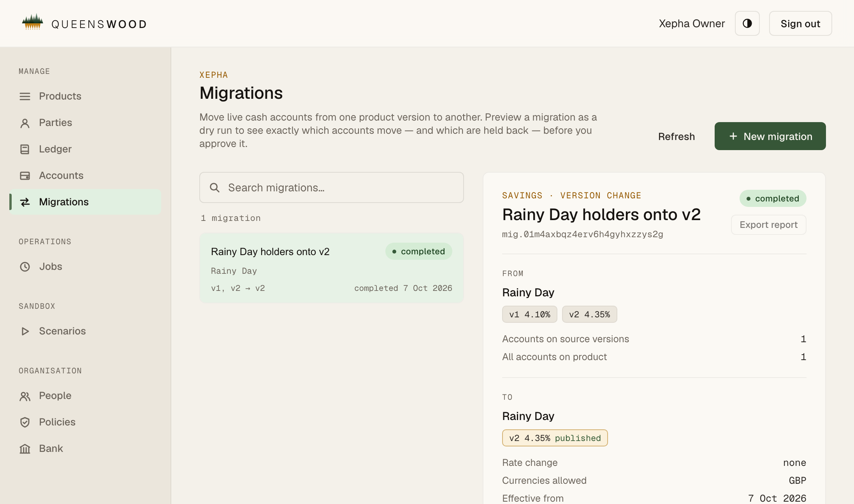
Task: Click the 'Rainy Day' name under FROM
Action: point(528,292)
